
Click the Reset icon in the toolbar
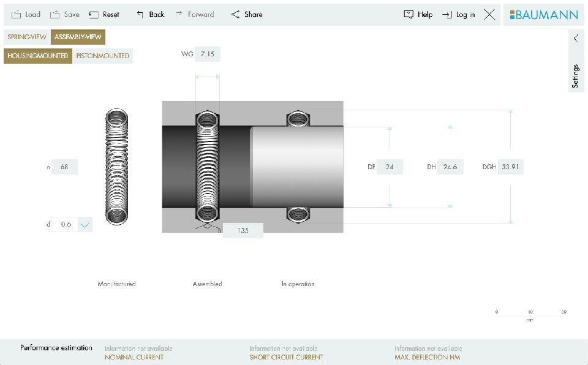(x=93, y=15)
